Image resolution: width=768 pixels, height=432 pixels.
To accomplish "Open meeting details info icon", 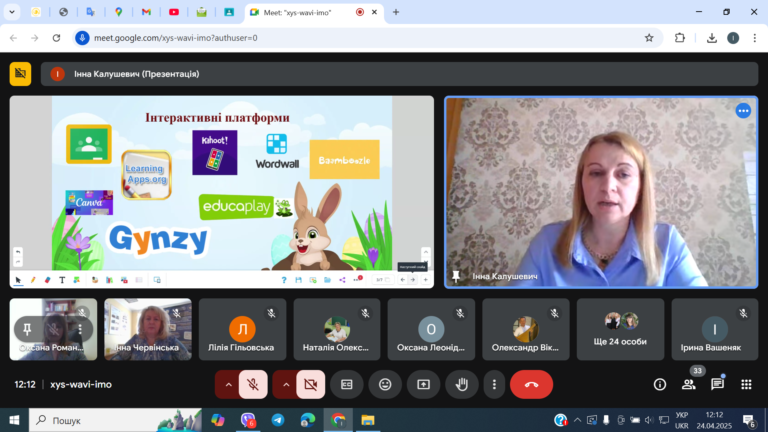I will pyautogui.click(x=660, y=384).
